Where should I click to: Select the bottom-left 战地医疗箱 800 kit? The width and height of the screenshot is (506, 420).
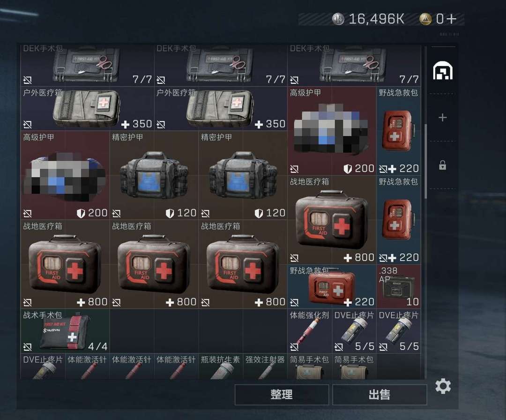tap(65, 264)
